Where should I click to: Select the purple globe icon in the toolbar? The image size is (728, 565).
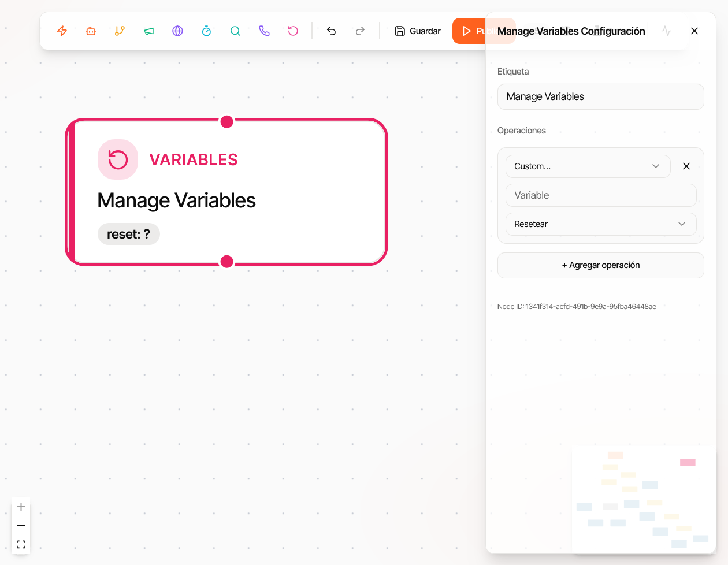coord(177,31)
